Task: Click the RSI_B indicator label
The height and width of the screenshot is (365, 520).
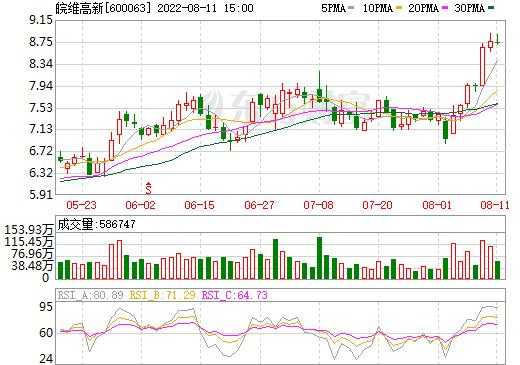Action: point(163,295)
